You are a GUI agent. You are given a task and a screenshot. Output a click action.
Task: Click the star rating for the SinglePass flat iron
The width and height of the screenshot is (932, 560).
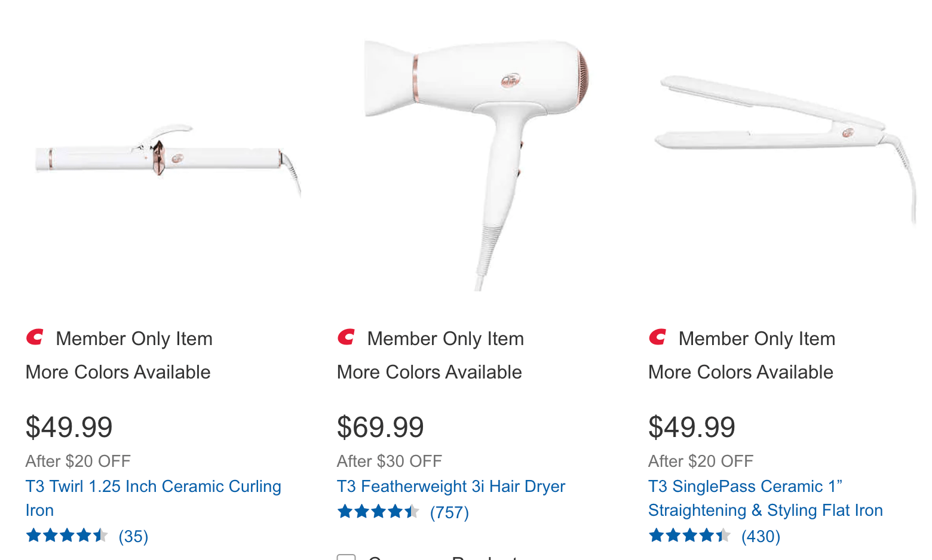pyautogui.click(x=689, y=536)
